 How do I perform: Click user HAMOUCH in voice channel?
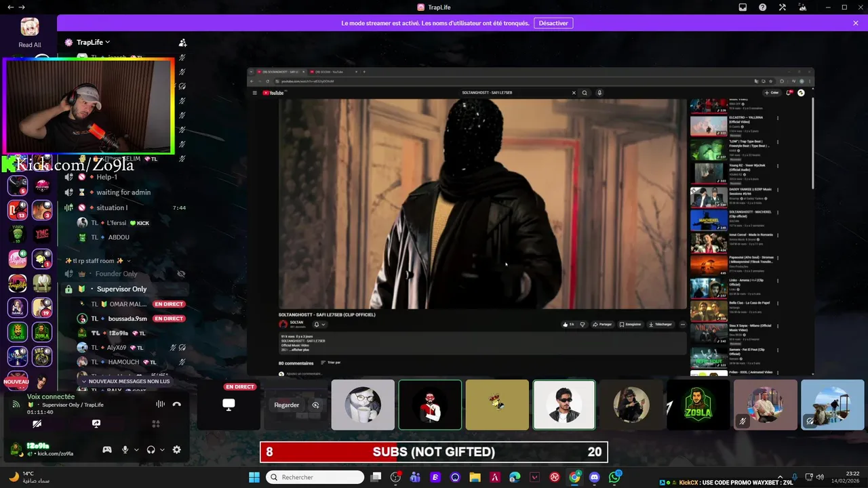(122, 362)
